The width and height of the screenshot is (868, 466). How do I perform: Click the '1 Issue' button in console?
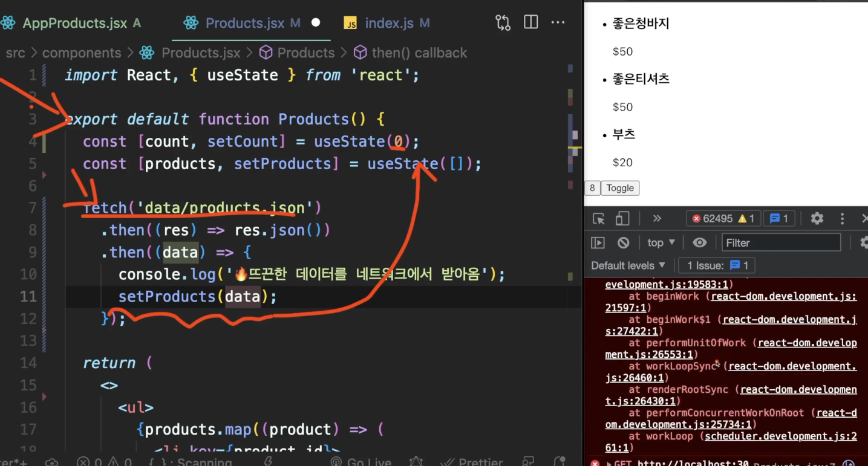click(x=717, y=265)
